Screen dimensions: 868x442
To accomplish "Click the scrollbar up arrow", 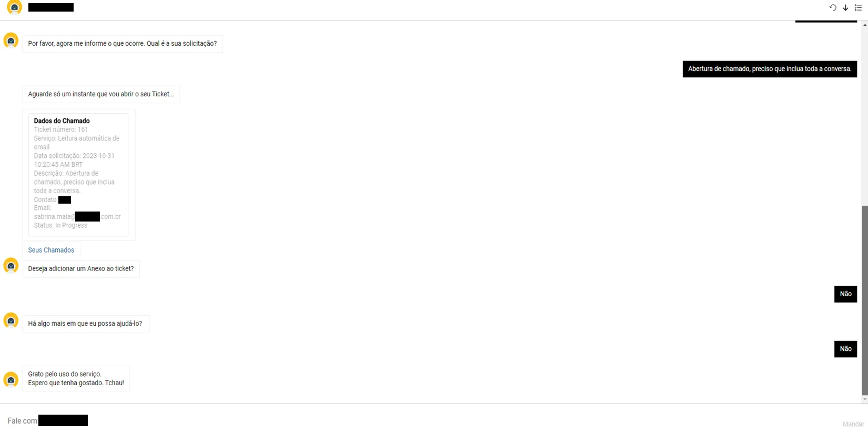I will click(865, 25).
